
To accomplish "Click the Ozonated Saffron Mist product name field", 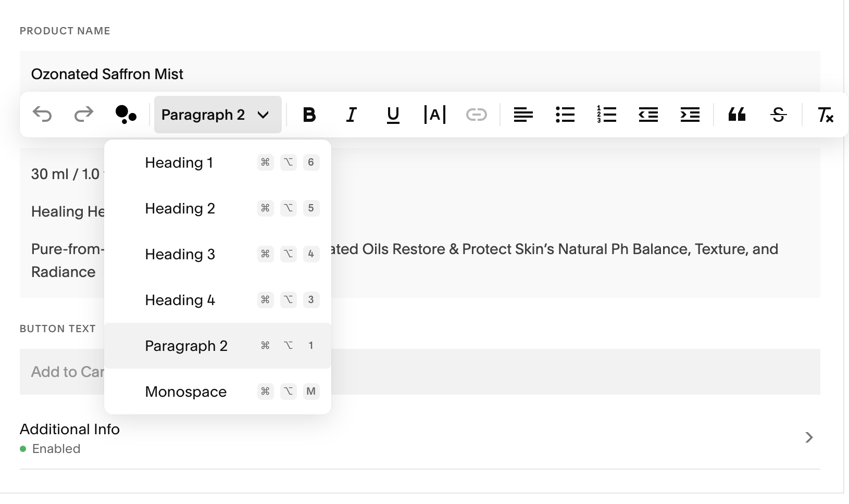I will coord(420,74).
